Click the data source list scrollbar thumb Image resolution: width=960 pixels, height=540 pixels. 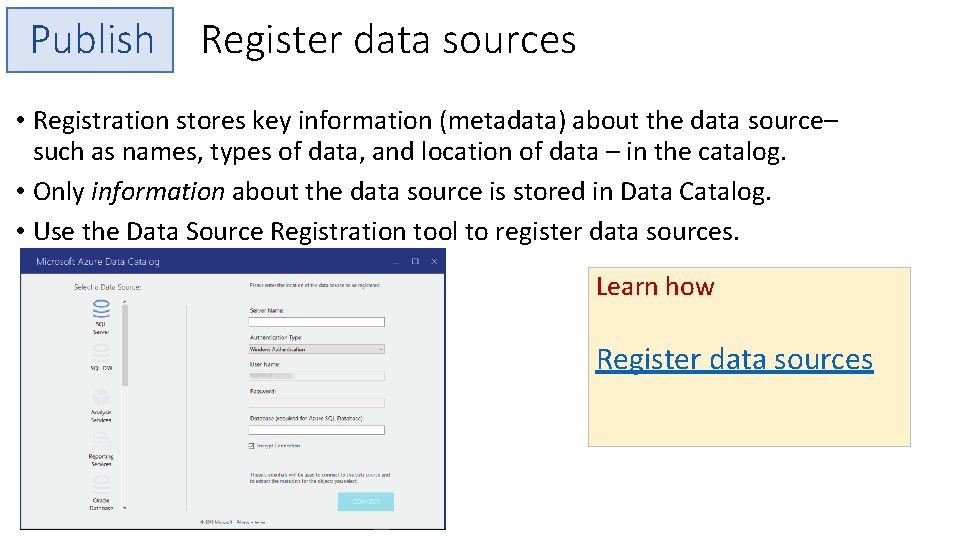click(125, 345)
